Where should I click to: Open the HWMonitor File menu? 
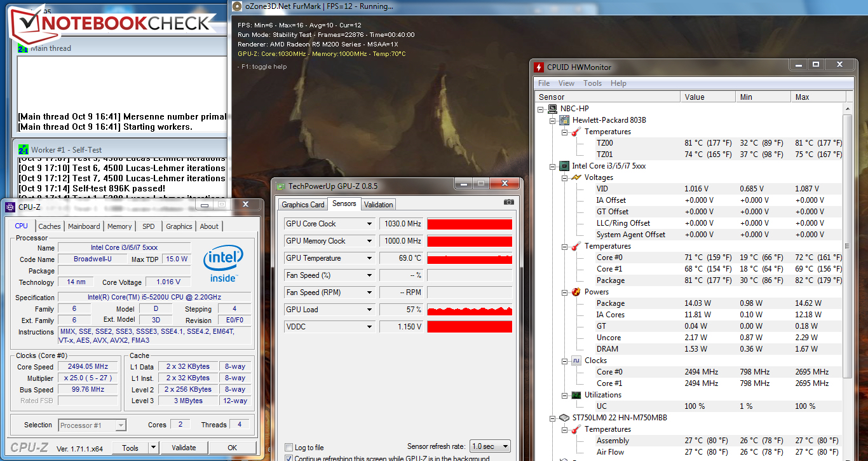[x=544, y=83]
